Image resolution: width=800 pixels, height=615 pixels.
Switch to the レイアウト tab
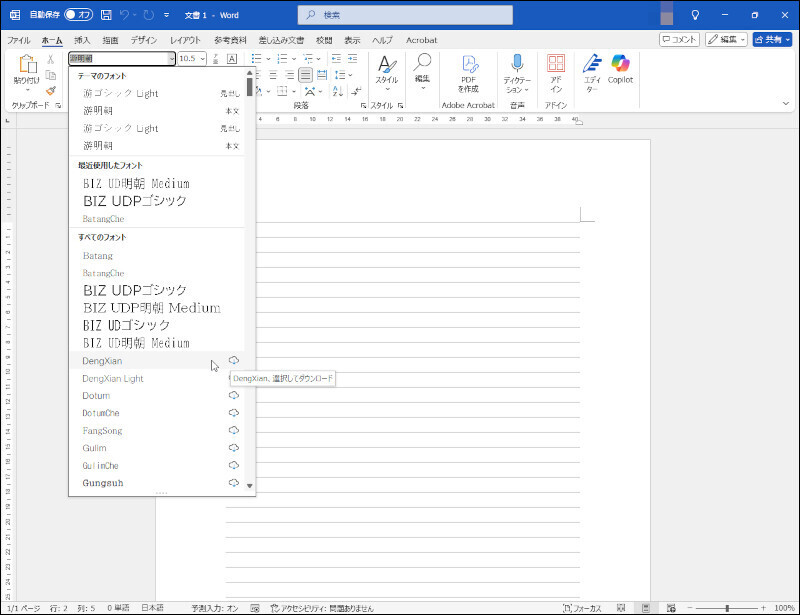[185, 40]
